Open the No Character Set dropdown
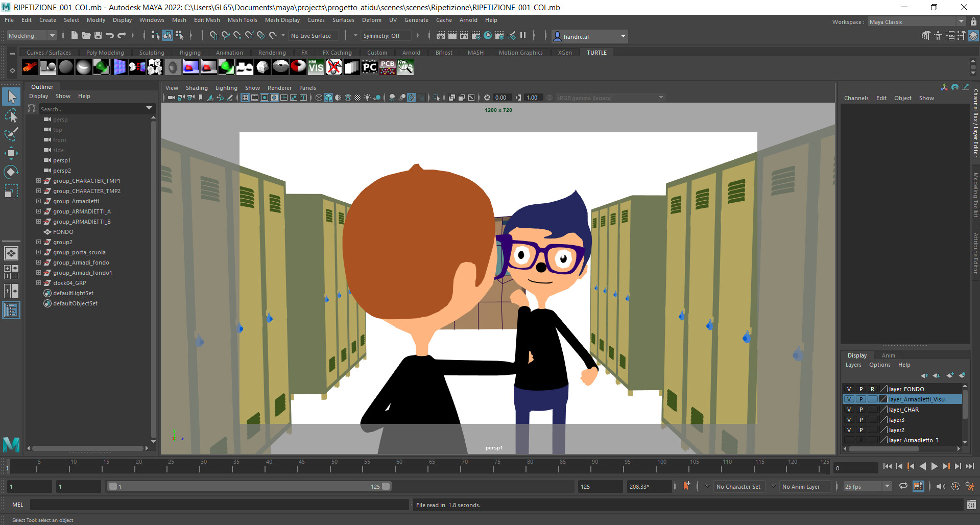Screen dimensions: 980x525 pyautogui.click(x=738, y=486)
